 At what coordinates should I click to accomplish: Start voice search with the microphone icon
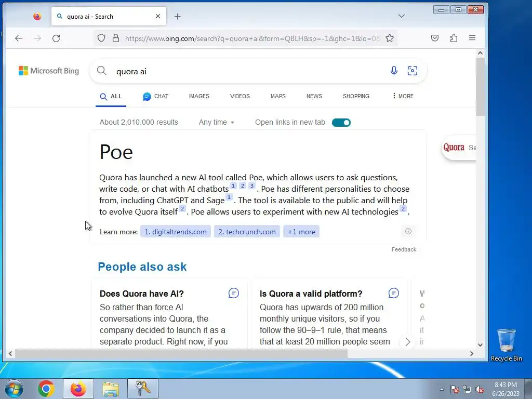coord(394,71)
